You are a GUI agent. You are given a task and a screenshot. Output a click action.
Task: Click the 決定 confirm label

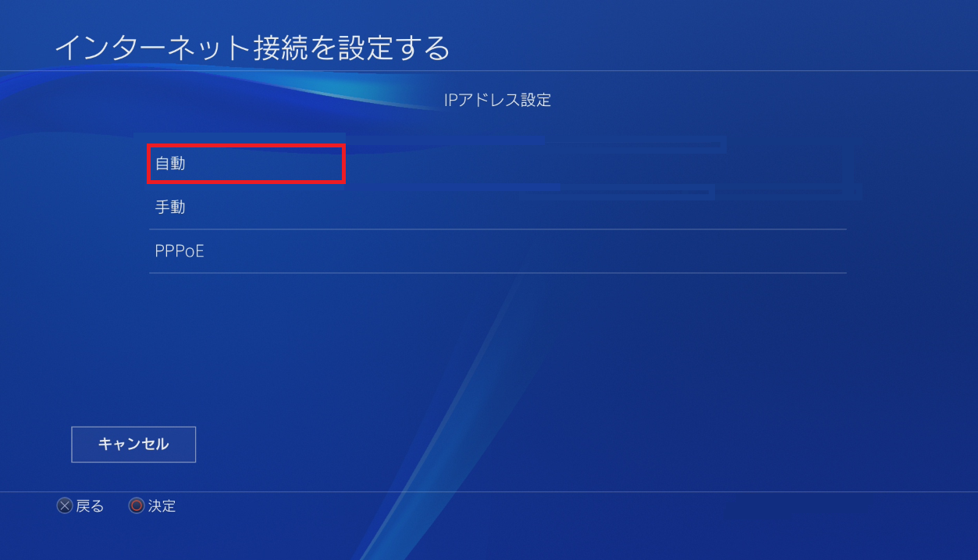point(162,506)
